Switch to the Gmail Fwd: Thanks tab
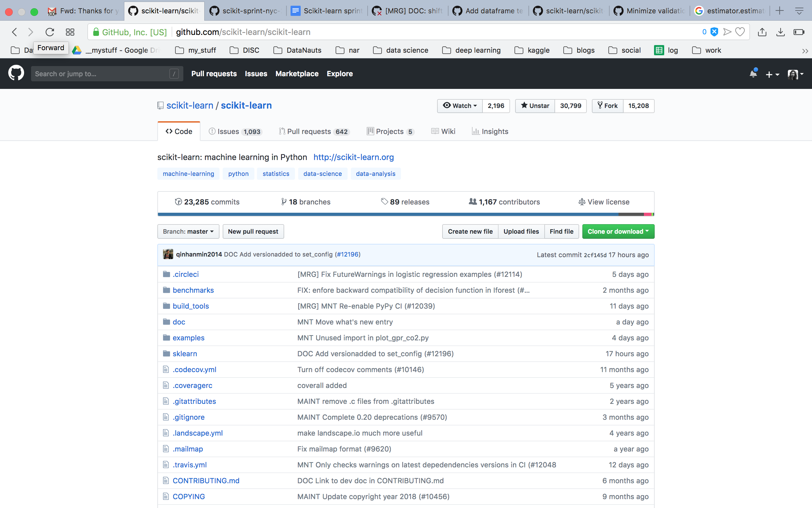The image size is (812, 508). pyautogui.click(x=84, y=11)
